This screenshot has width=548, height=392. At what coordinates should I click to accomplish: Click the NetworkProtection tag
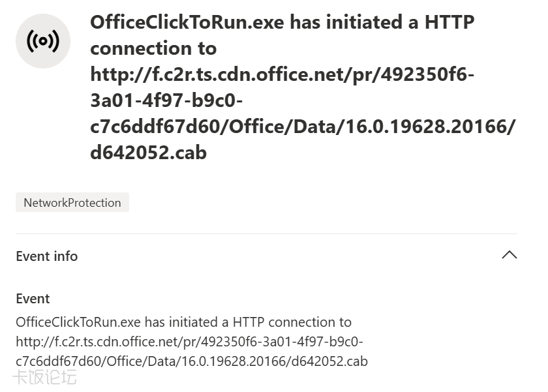(72, 203)
